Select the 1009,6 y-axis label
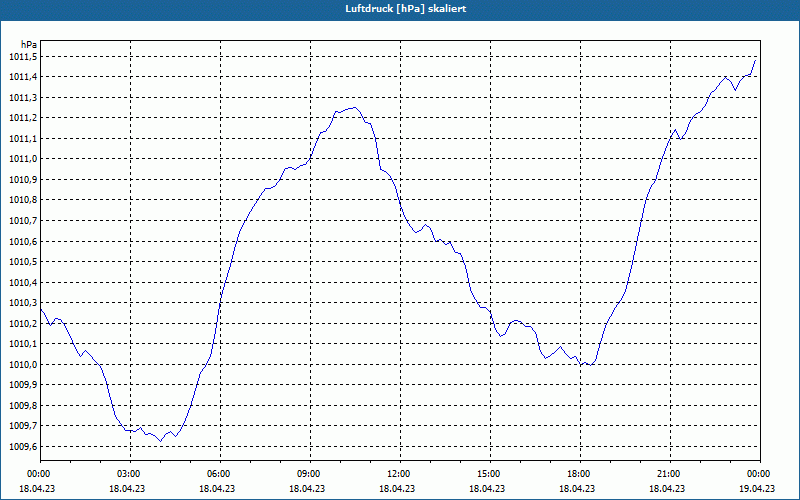Image resolution: width=800 pixels, height=500 pixels. (x=23, y=446)
